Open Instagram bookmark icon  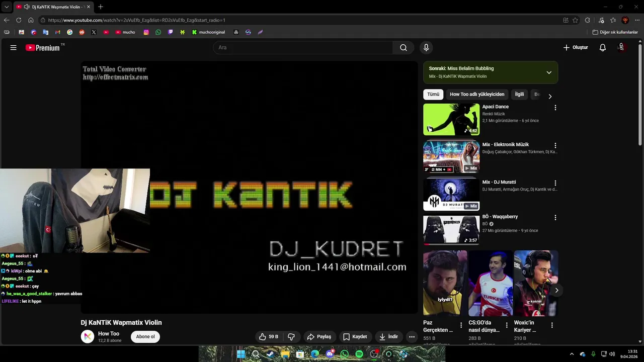146,32
